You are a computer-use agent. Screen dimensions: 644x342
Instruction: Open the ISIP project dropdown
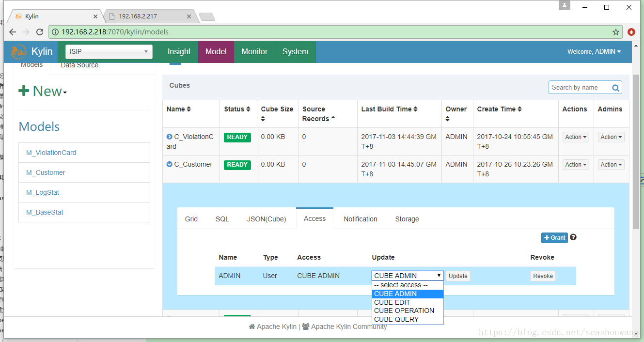pos(109,51)
